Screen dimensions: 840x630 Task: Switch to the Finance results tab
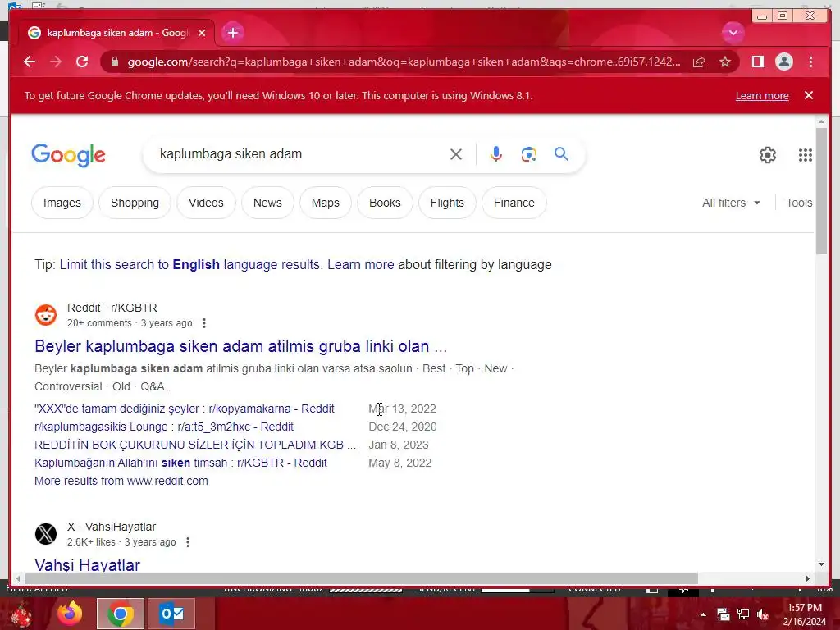tap(514, 203)
